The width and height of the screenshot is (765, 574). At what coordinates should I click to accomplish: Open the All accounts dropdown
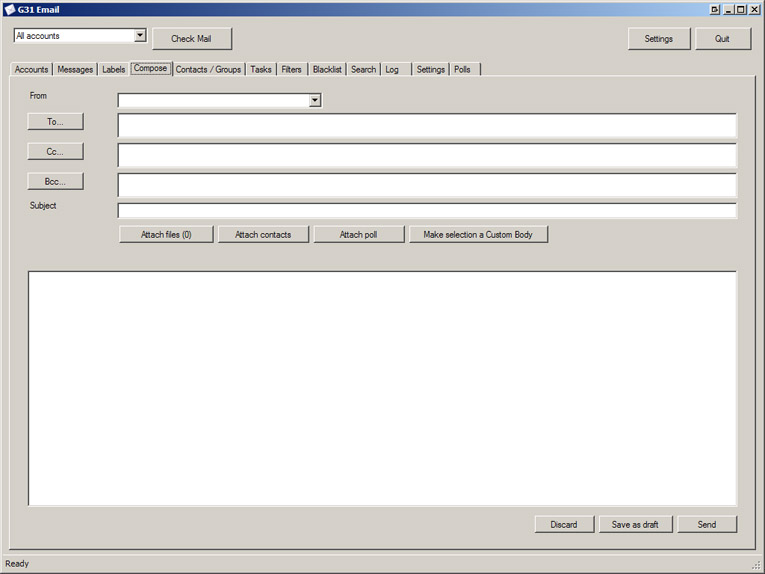pyautogui.click(x=140, y=36)
